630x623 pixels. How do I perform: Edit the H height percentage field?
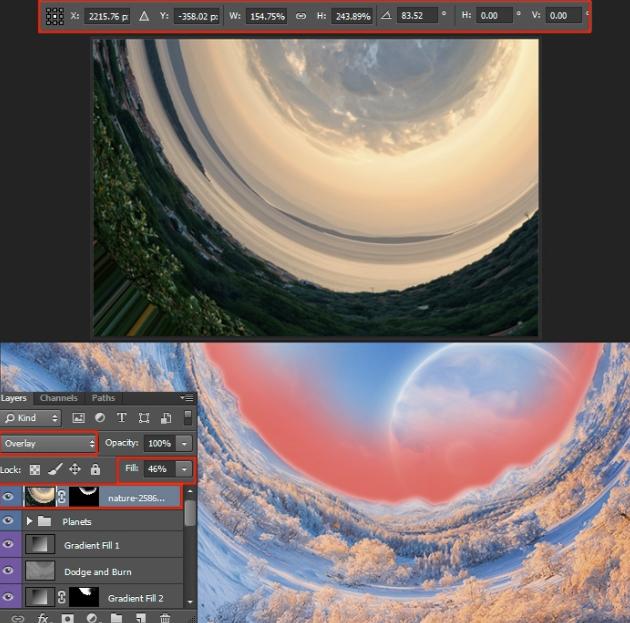tap(352, 16)
